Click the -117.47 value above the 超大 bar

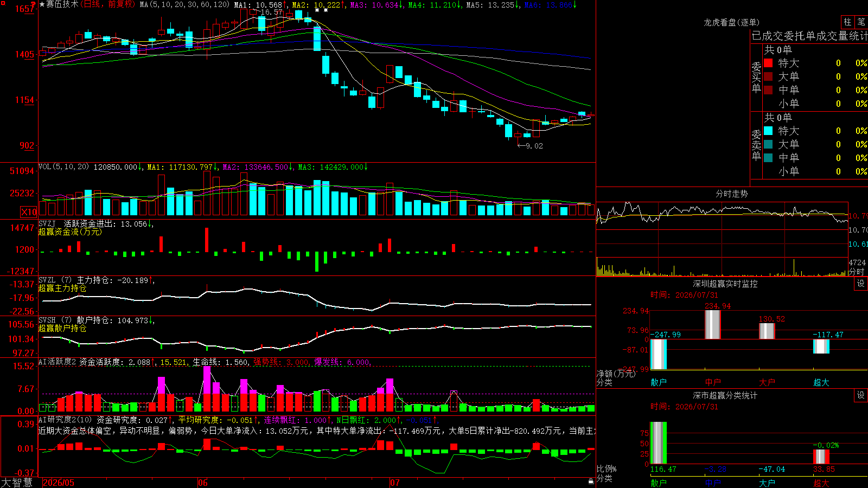(x=828, y=335)
